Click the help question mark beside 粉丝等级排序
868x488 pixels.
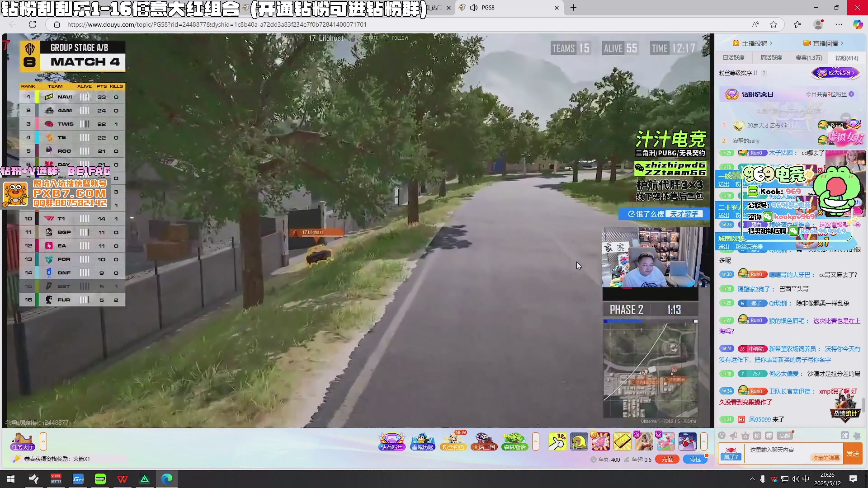[x=764, y=73]
